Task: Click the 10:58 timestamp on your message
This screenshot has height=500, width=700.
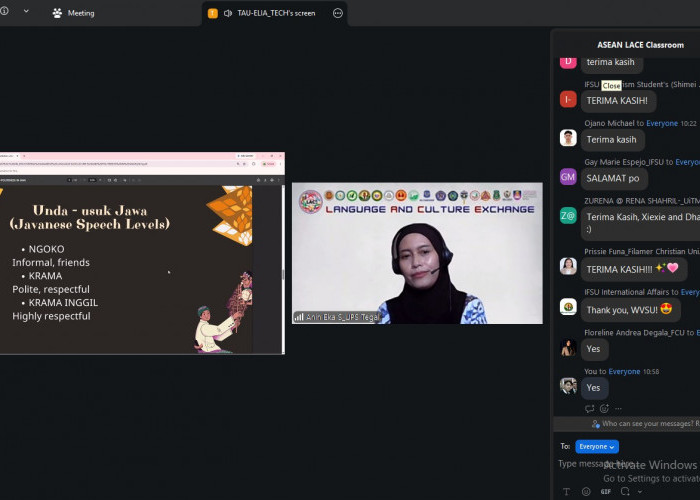Action: [x=651, y=371]
